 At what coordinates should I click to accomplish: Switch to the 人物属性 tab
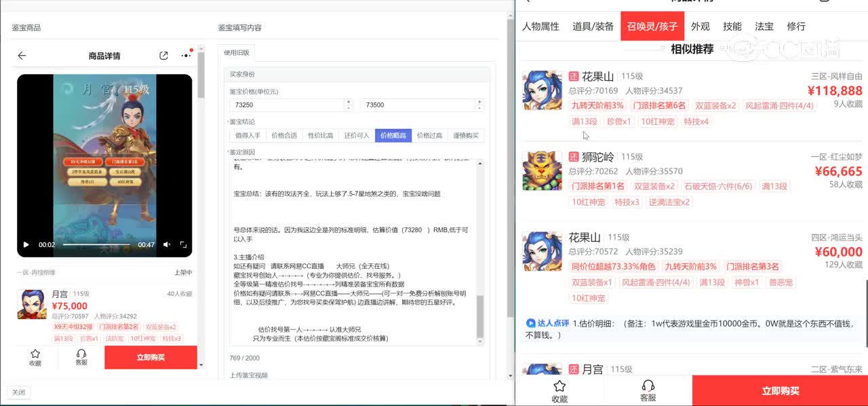pyautogui.click(x=540, y=26)
